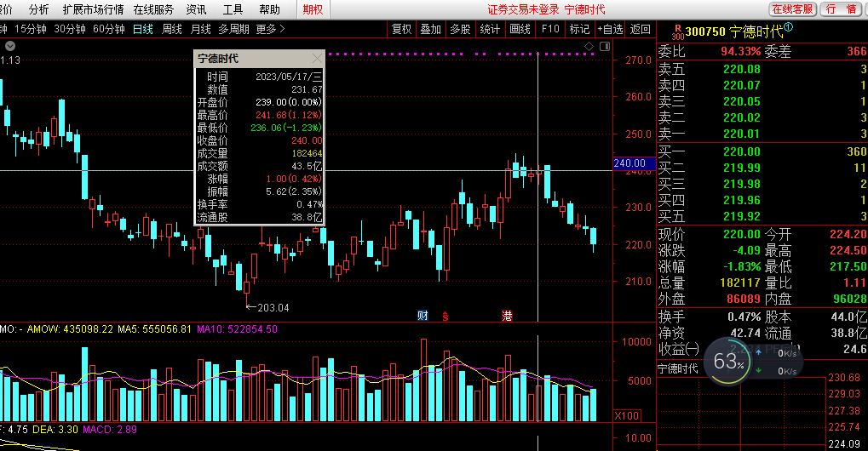Click the diamond marker icon above chart
This screenshot has width=868, height=451.
(x=589, y=47)
